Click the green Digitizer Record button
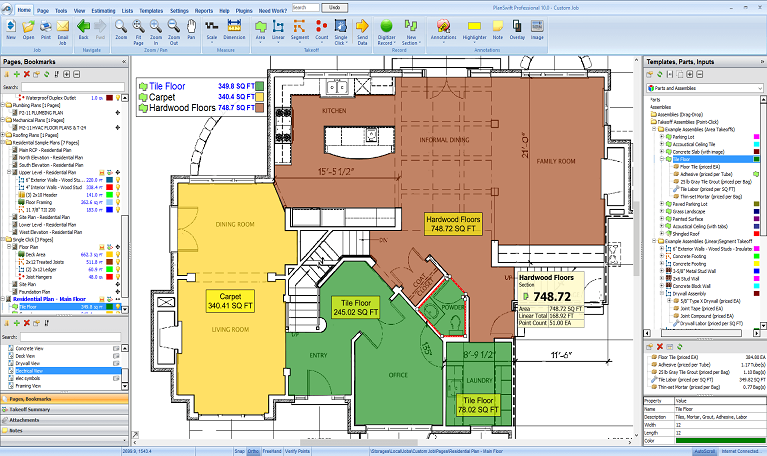 tap(386, 32)
